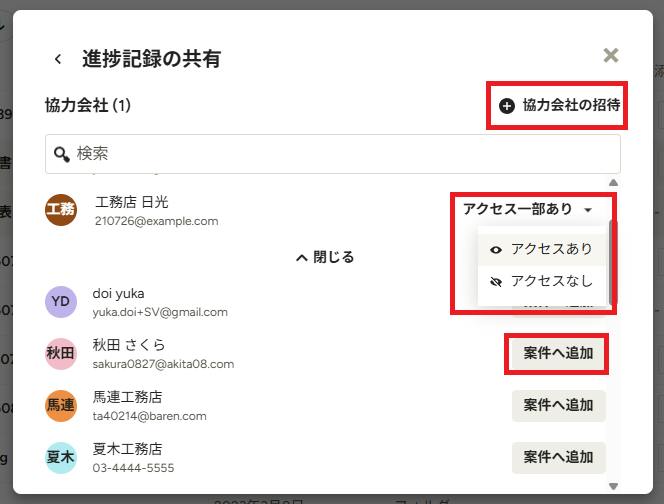Click the 夏木 avatar icon
This screenshot has height=504, width=664.
pyautogui.click(x=61, y=457)
